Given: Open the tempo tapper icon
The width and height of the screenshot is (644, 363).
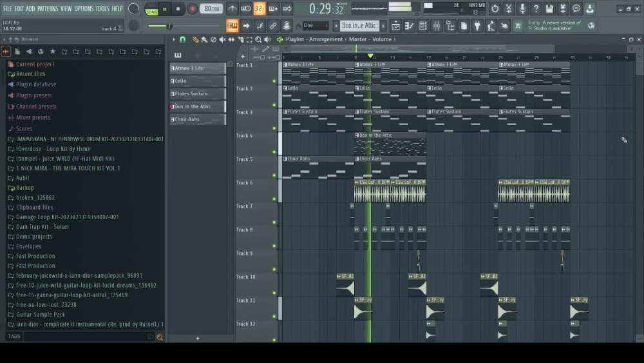Looking at the screenshot, I should click(491, 26).
